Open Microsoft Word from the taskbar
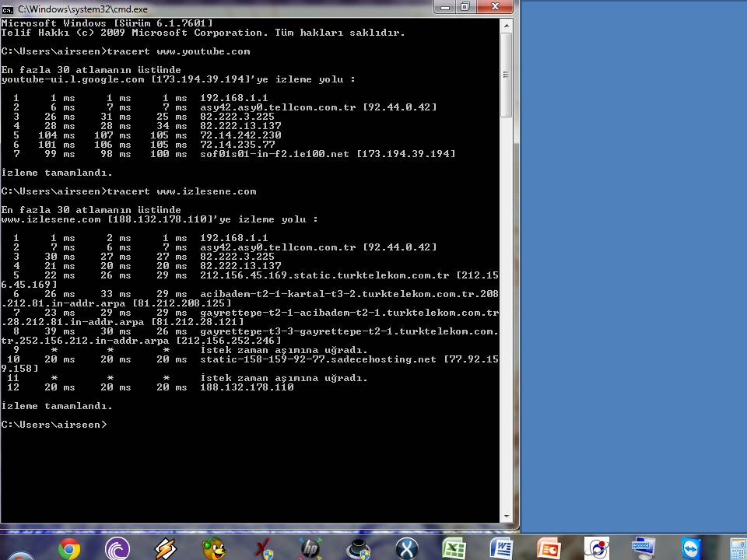This screenshot has width=747, height=560. pos(502,549)
